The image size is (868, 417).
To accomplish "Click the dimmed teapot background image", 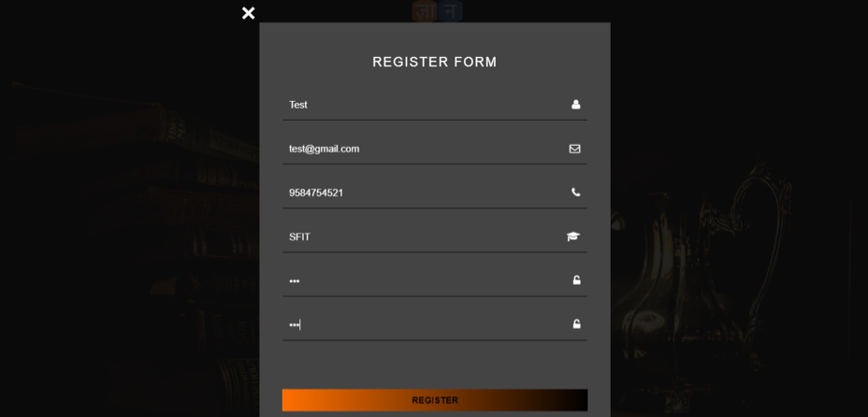I will click(703, 266).
